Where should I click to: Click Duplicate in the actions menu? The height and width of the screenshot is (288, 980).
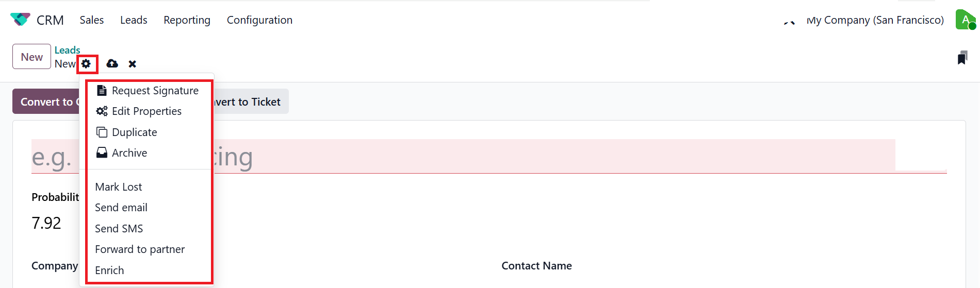[134, 132]
